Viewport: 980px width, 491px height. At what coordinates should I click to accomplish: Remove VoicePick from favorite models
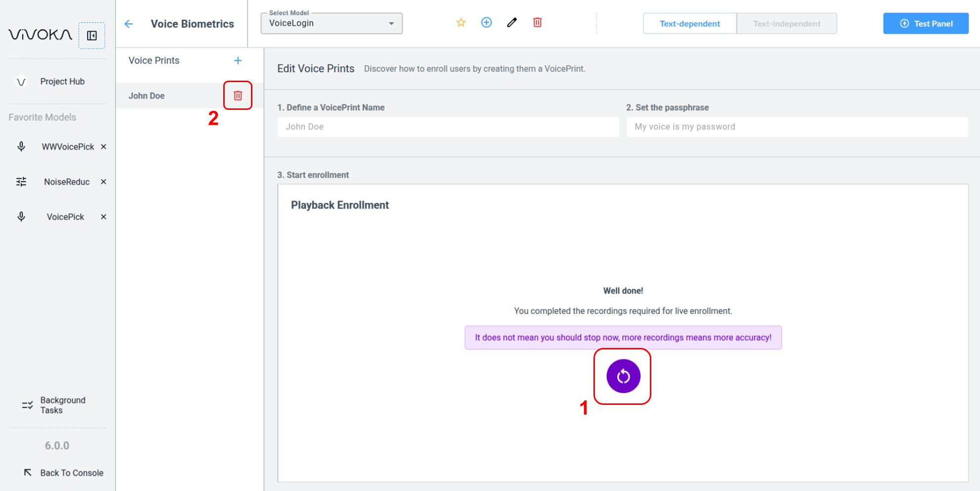(x=103, y=217)
